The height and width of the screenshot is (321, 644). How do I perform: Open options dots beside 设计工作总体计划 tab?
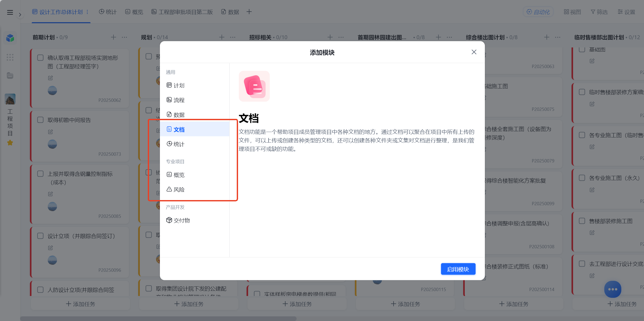[x=87, y=12]
